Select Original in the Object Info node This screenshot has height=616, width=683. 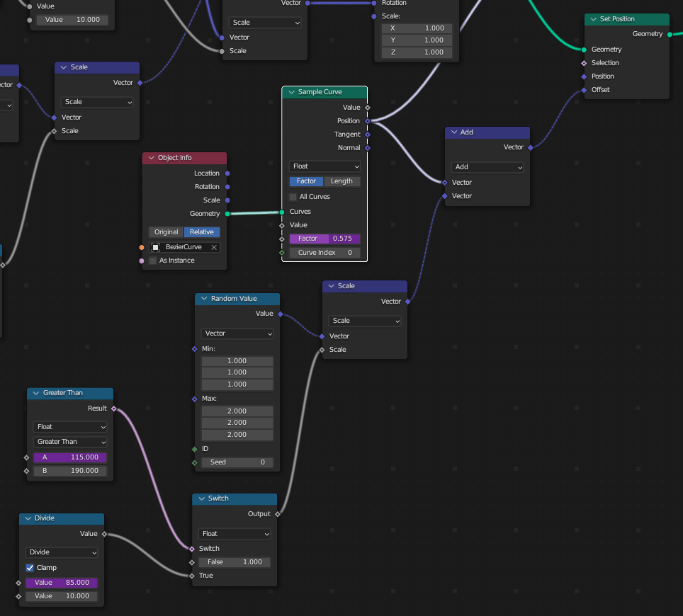coord(166,232)
